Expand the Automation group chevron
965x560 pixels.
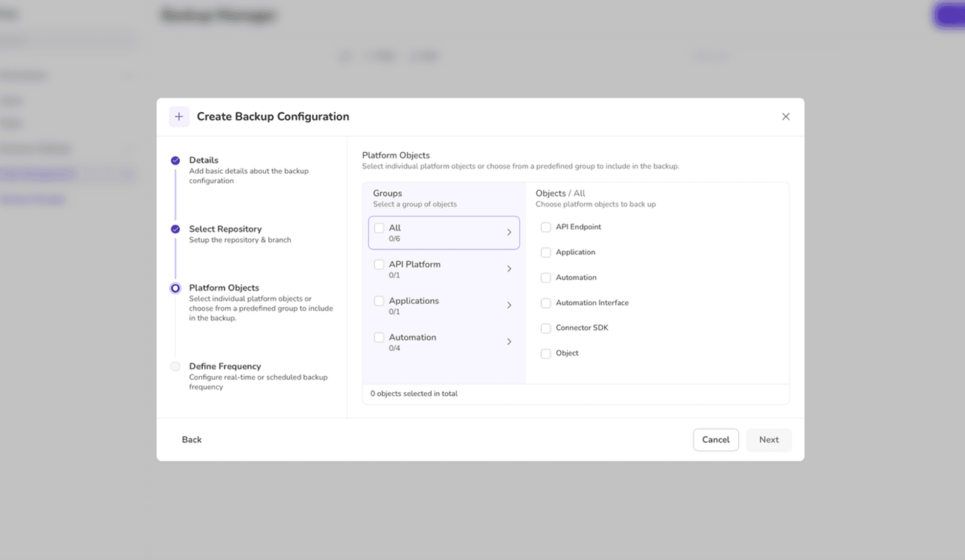pyautogui.click(x=509, y=342)
